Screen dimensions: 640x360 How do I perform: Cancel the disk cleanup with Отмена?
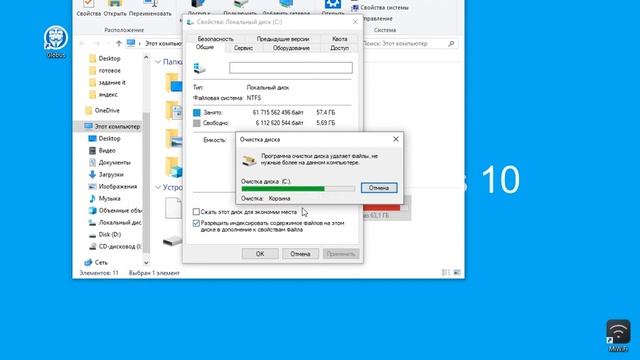click(379, 188)
